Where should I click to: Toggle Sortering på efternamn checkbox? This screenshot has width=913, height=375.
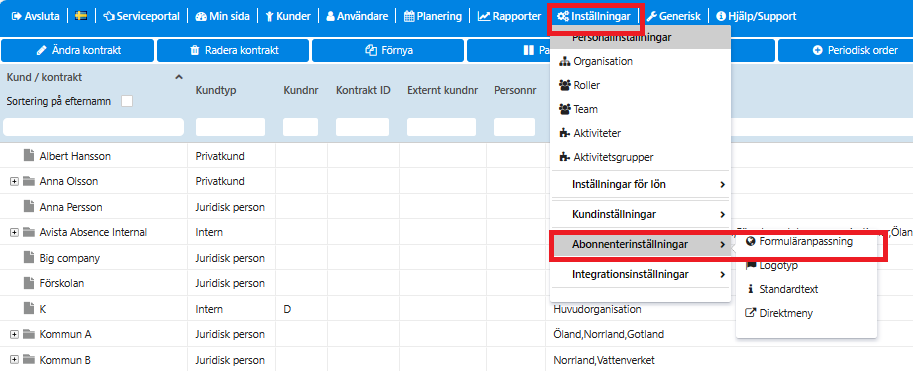point(126,101)
